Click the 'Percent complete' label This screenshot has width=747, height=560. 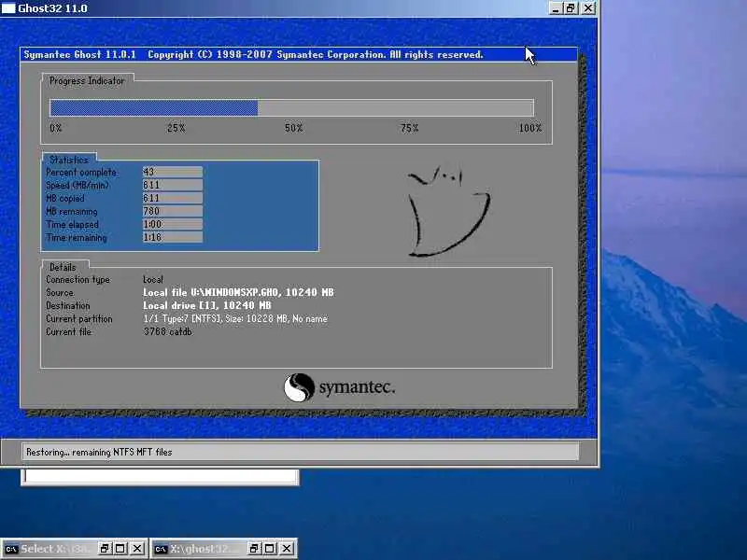click(81, 173)
